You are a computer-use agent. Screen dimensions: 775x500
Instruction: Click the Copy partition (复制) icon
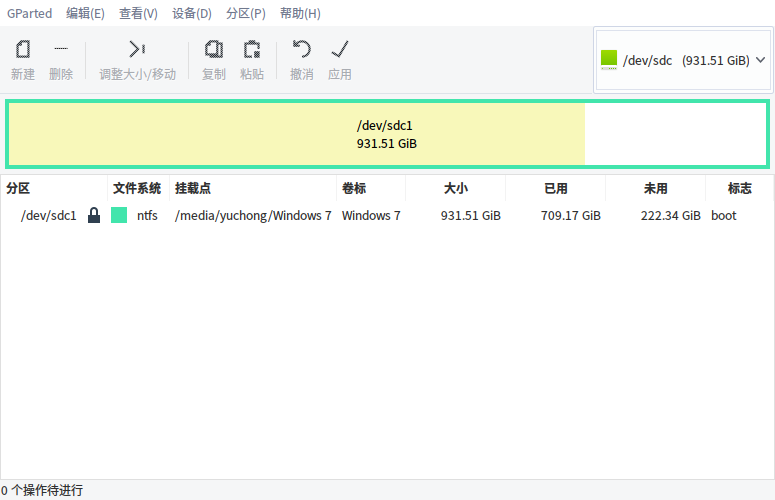point(214,49)
